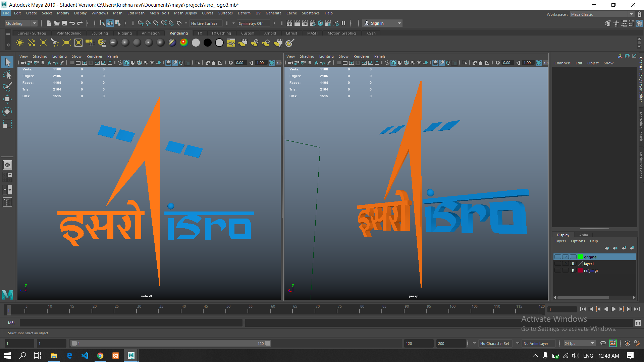644x362 pixels.
Task: Toggle reference R state of layer1
Action: coord(573,264)
